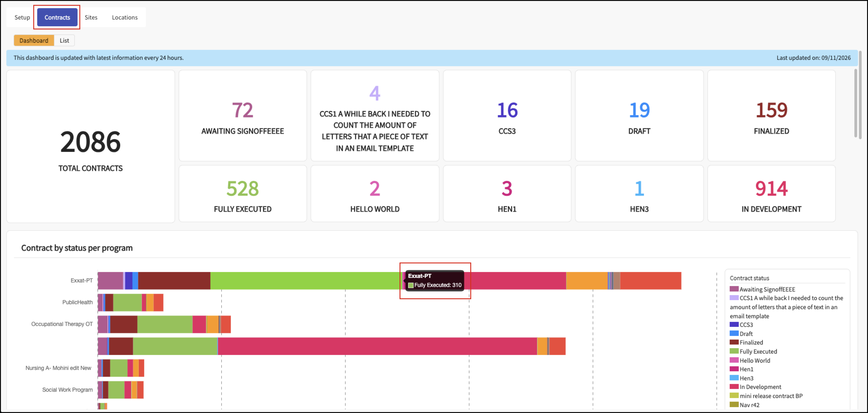Click the PublicHealth bar in the chart
This screenshot has height=413, width=868.
(x=130, y=303)
